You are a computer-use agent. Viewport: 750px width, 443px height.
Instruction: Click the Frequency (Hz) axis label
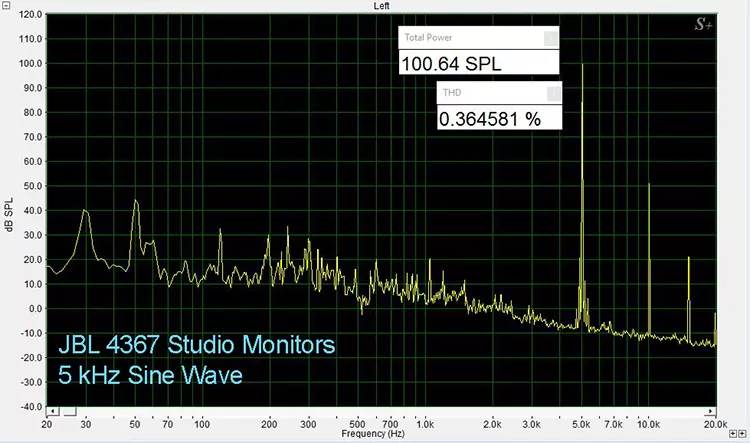pyautogui.click(x=373, y=434)
